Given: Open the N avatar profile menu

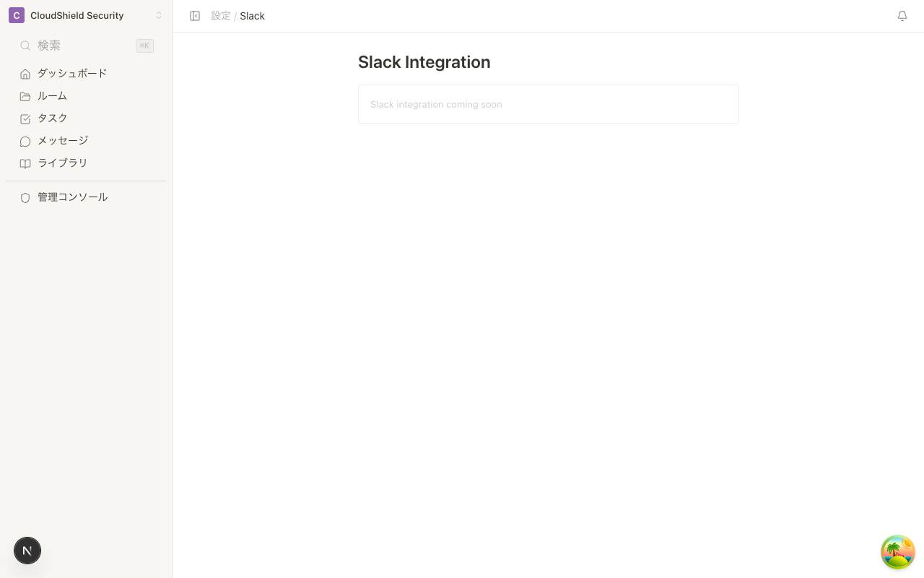Looking at the screenshot, I should [27, 551].
